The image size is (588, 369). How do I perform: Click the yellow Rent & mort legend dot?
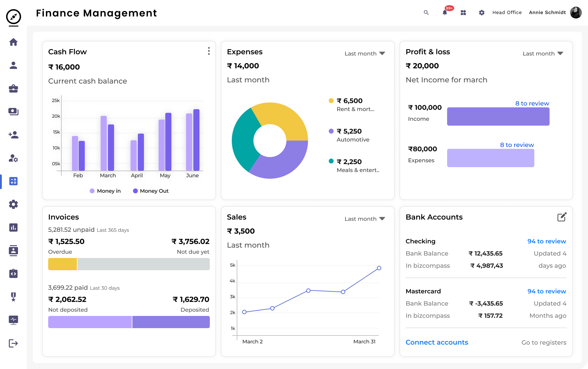tap(331, 101)
